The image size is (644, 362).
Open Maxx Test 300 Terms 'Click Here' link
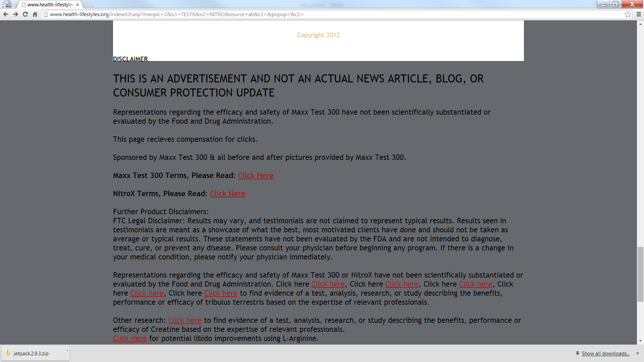256,176
